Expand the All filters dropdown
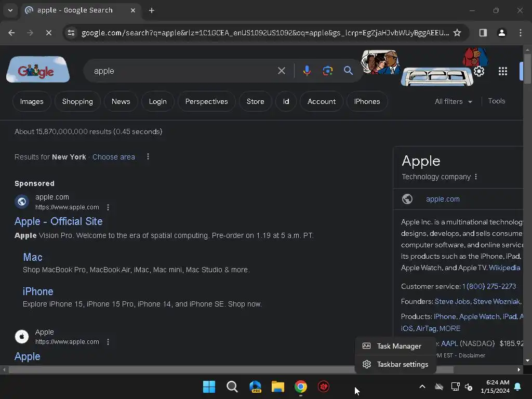532x399 pixels. point(454,101)
